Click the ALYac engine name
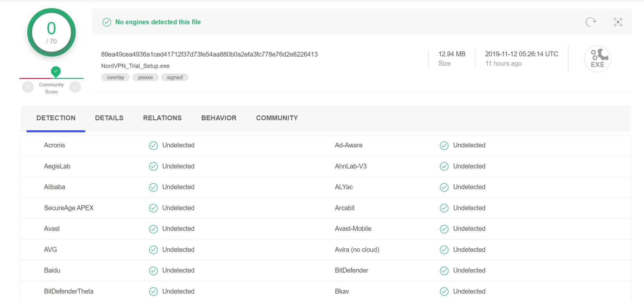The image size is (644, 301). pos(344,187)
